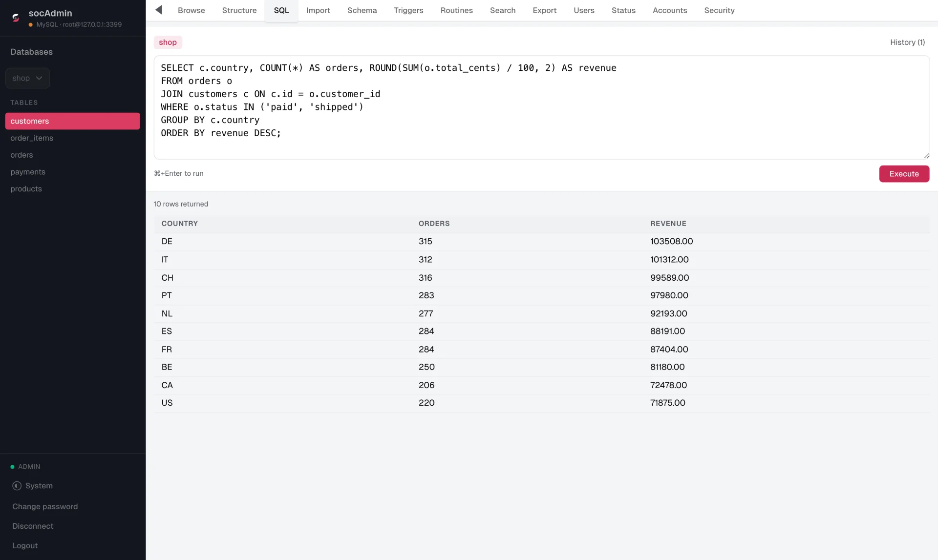938x560 pixels.
Task: Click the ORDERS column header
Action: tap(434, 224)
